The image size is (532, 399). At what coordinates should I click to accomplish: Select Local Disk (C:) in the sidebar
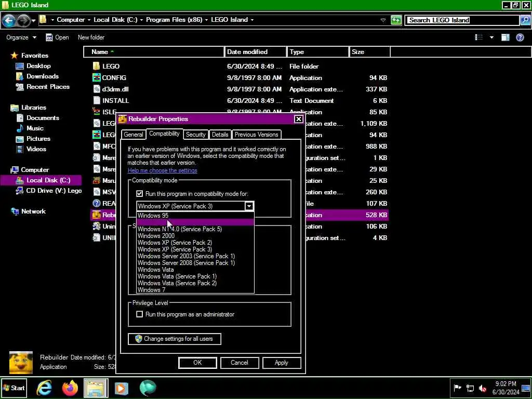[41, 180]
